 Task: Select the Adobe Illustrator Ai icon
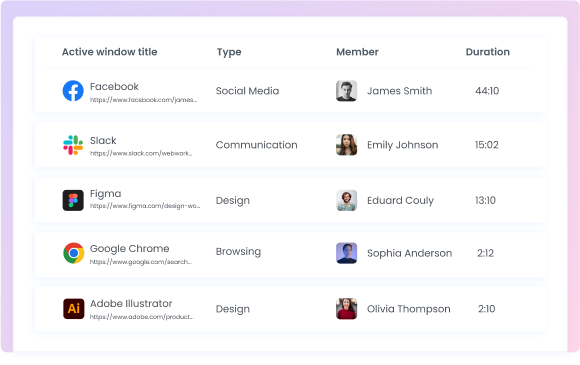click(x=74, y=309)
